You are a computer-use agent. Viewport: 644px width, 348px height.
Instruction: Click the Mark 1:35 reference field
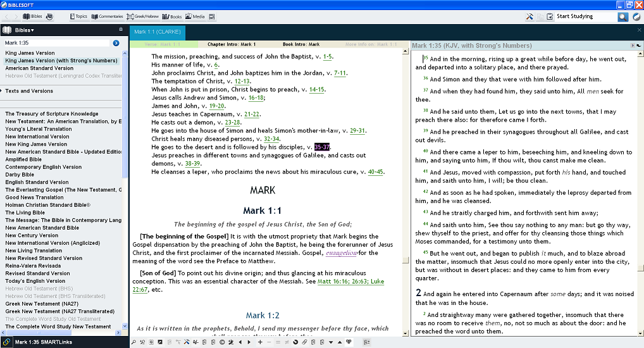(57, 43)
